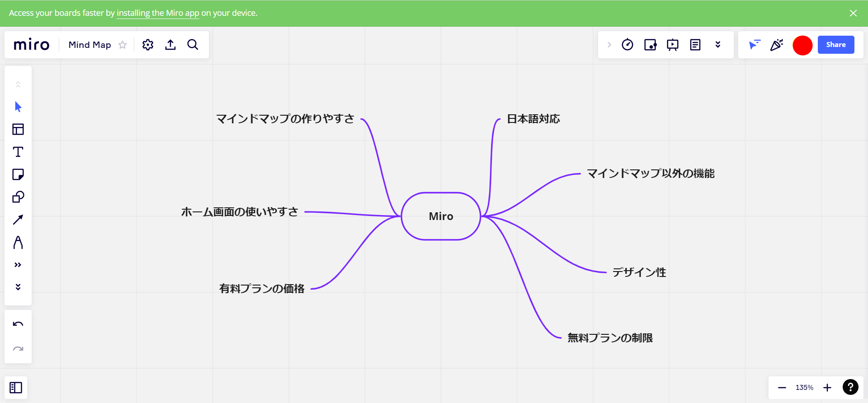Select the ホーム画面の使いやすさ node
868x403 pixels.
[x=240, y=212]
